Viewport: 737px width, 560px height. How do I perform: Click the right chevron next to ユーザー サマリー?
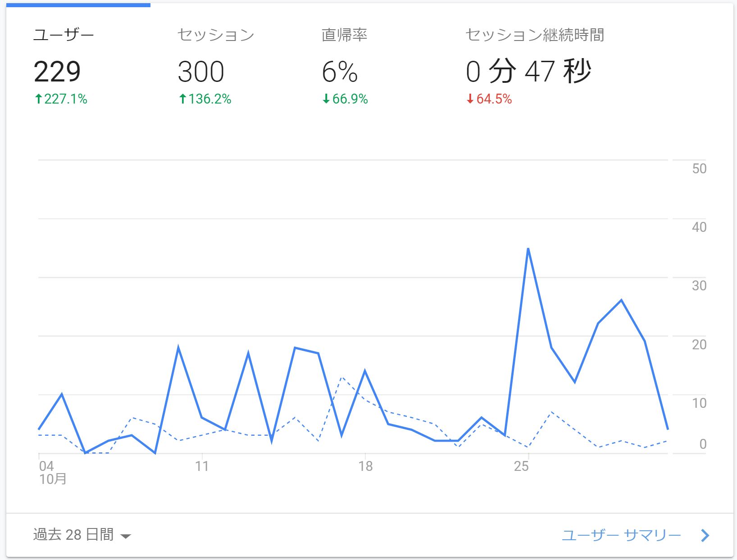coord(705,535)
